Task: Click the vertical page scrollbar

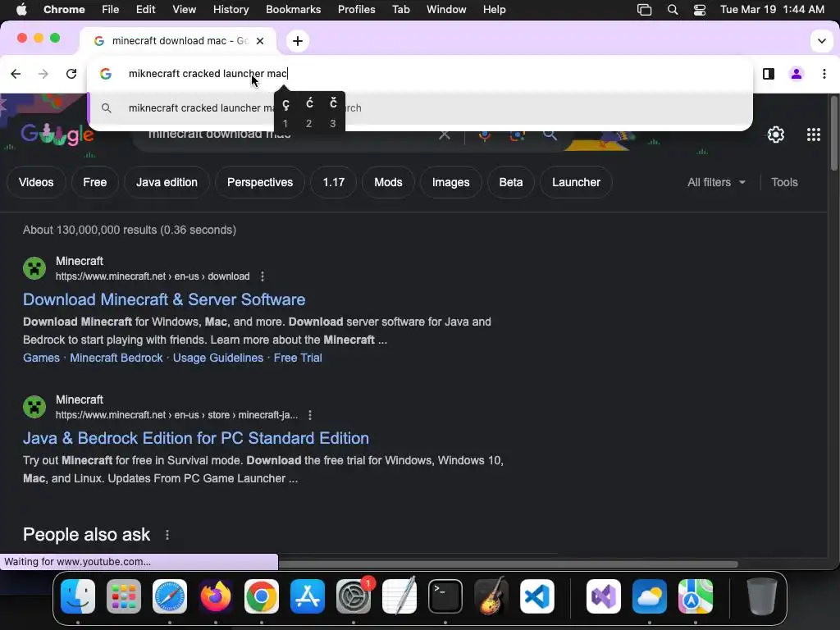Action: point(834,134)
